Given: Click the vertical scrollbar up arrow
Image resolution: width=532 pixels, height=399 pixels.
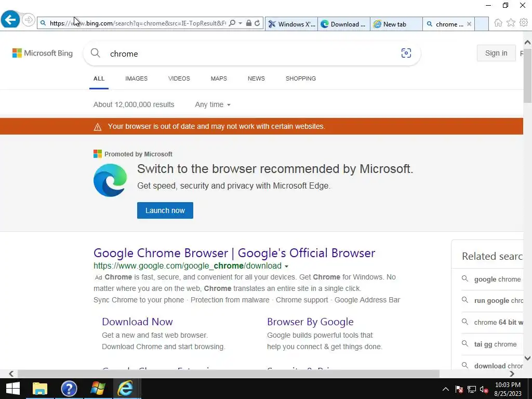Looking at the screenshot, I should click(x=528, y=43).
